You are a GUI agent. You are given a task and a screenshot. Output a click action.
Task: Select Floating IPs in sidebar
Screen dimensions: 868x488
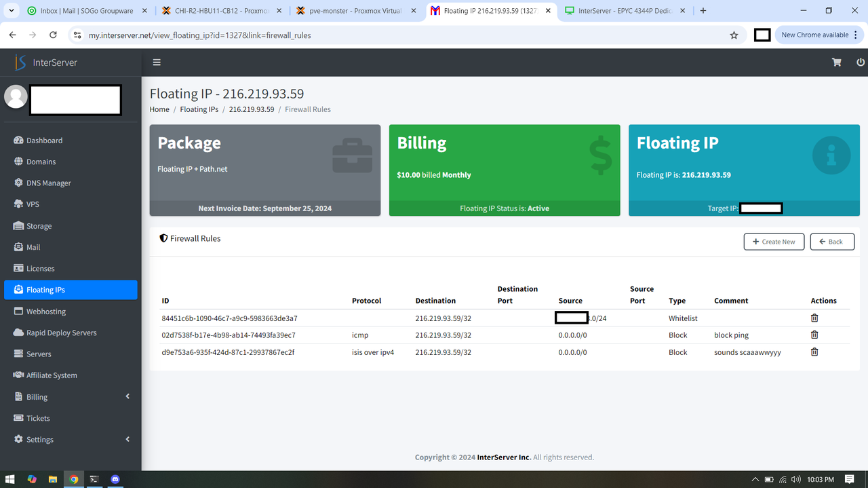pos(71,290)
